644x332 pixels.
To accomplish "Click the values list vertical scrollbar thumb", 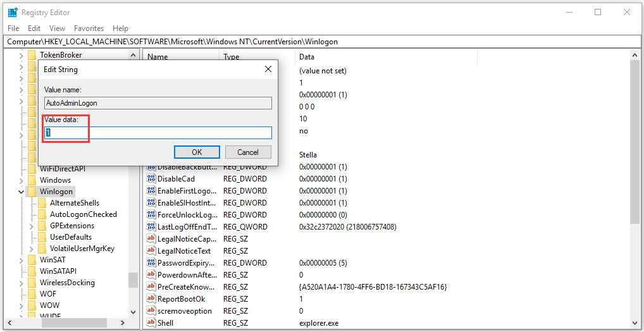I will [635, 142].
